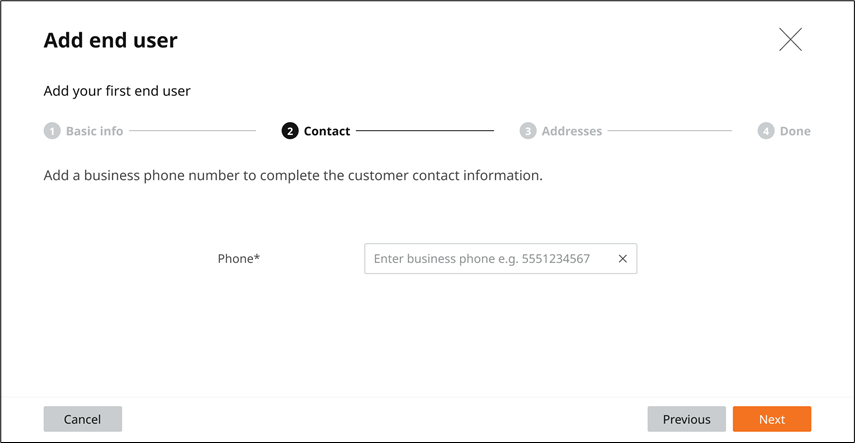Go back with the Previous button
This screenshot has width=855, height=443.
(686, 419)
